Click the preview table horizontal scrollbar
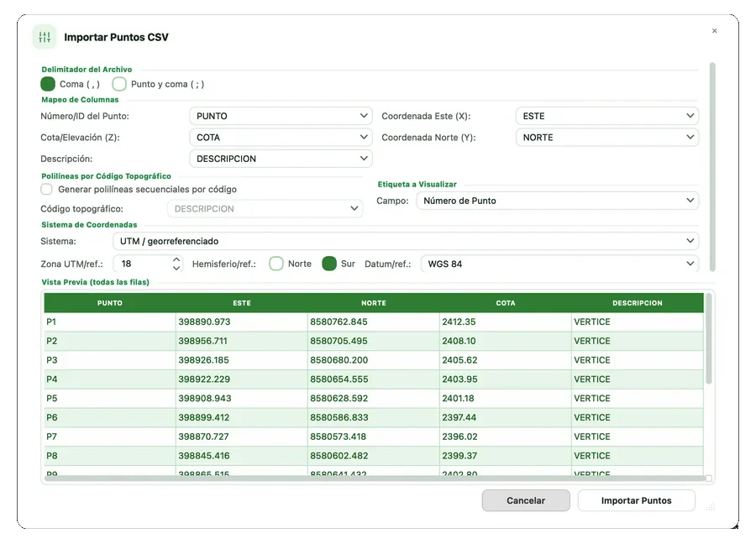 pos(374,478)
